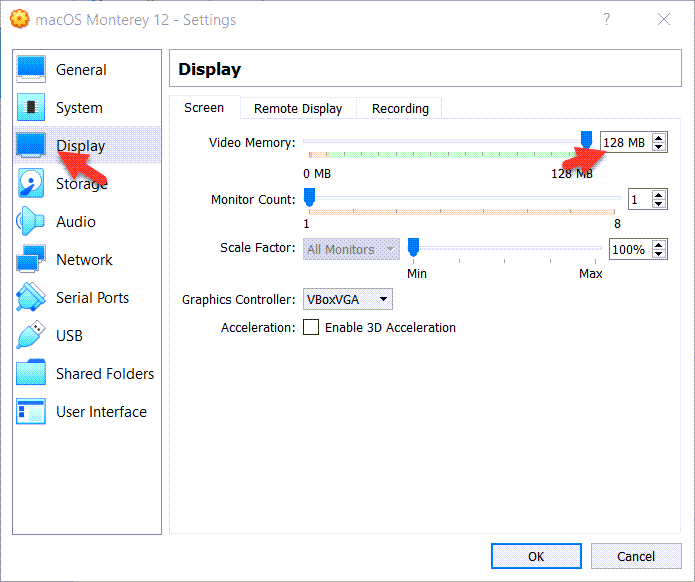Open the USB settings icon
Image resolution: width=695 pixels, height=582 pixels.
(31, 336)
